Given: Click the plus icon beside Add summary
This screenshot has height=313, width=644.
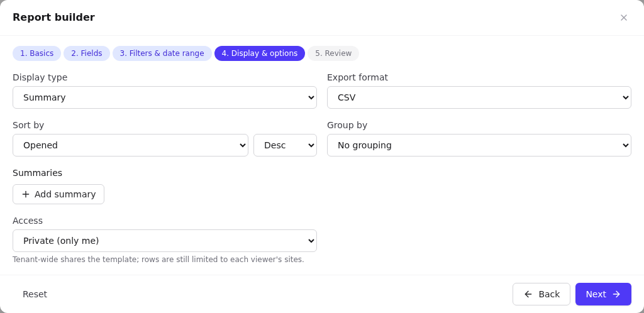Looking at the screenshot, I should [26, 194].
